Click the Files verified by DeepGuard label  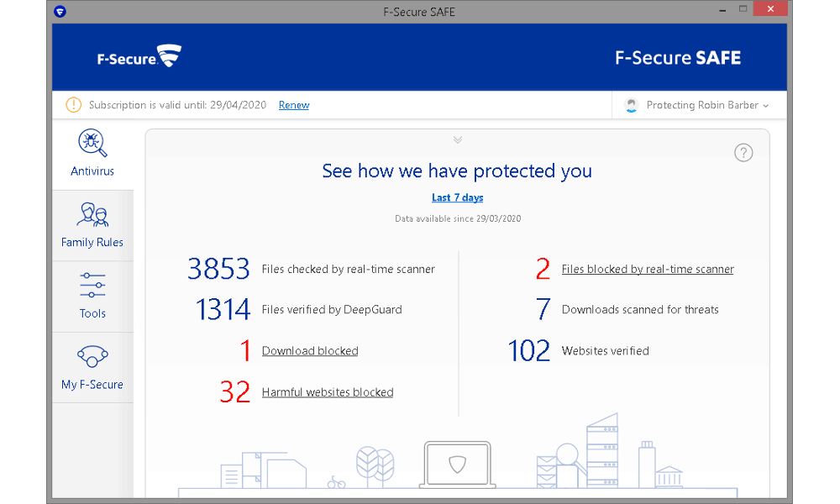(332, 310)
